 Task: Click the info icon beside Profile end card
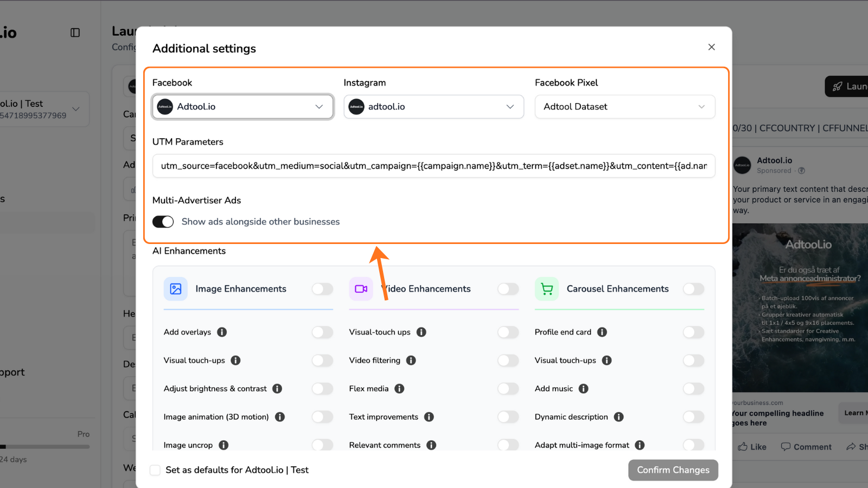(x=602, y=332)
